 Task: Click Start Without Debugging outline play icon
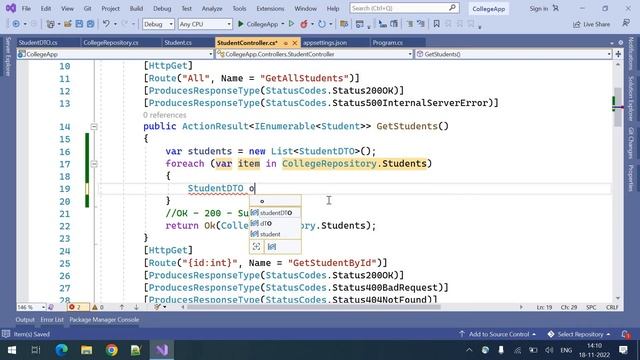pos(291,24)
